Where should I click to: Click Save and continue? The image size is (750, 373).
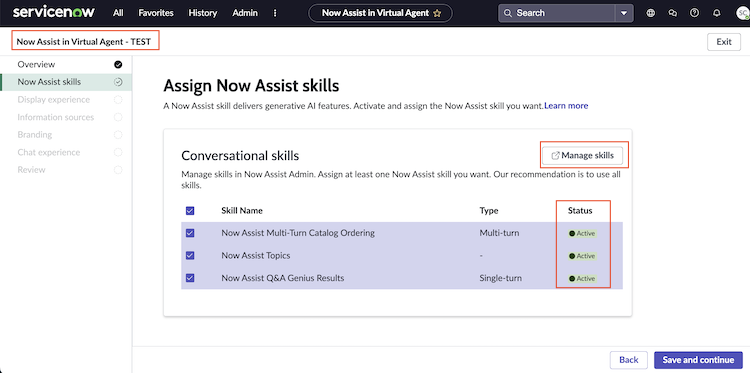(x=698, y=360)
